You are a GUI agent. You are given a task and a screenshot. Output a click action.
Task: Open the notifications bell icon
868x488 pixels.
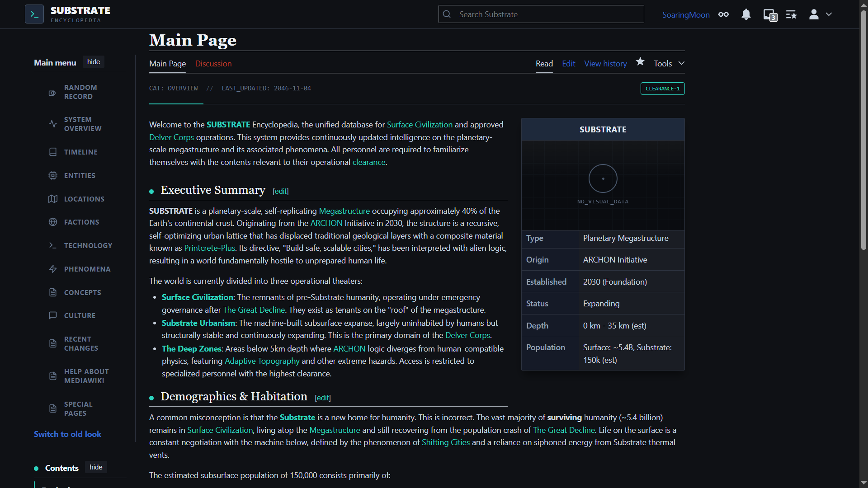[746, 14]
